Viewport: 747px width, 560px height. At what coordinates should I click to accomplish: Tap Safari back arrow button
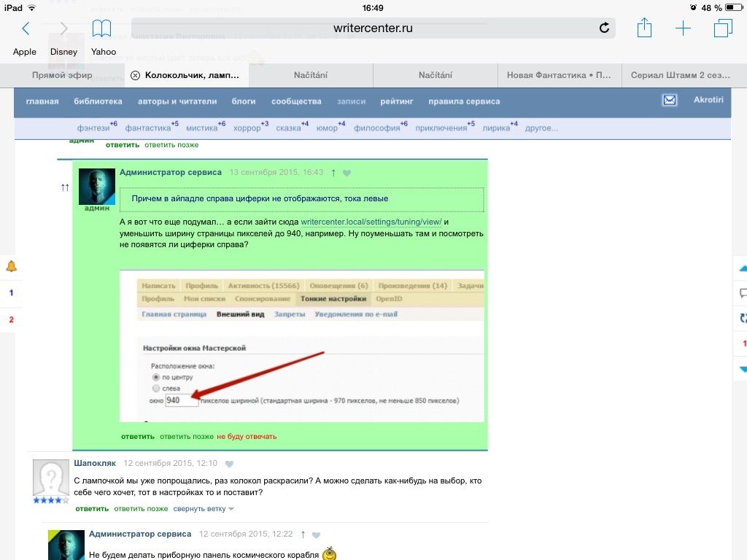[26, 28]
